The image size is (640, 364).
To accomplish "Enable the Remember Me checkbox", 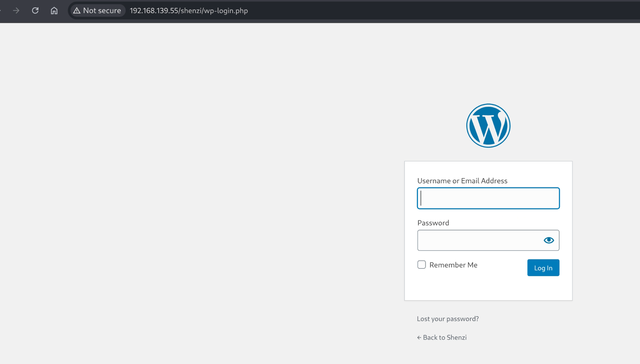I will tap(422, 264).
